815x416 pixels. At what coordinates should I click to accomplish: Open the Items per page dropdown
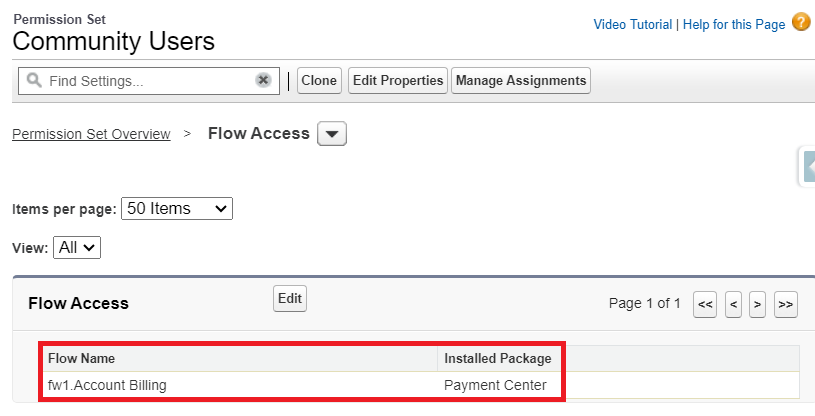point(176,209)
